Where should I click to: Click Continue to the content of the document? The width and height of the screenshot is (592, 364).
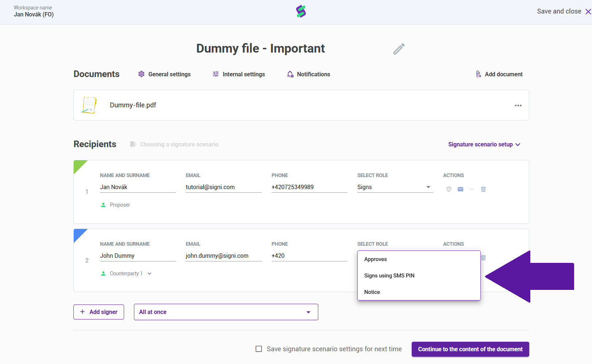point(470,349)
